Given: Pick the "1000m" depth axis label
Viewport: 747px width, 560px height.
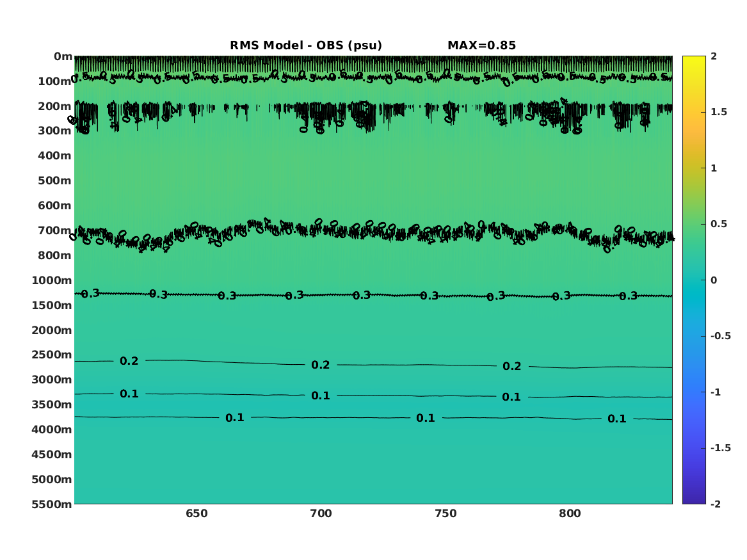Looking at the screenshot, I should 52,280.
